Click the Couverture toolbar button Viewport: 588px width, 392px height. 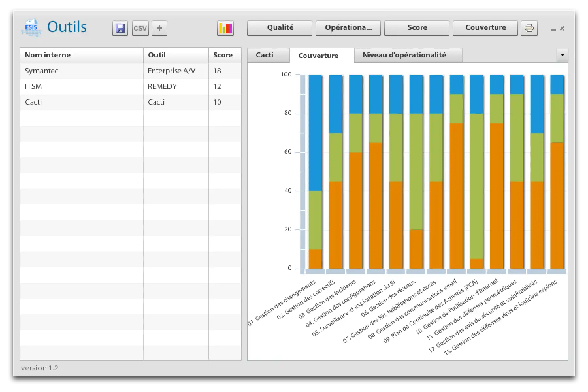click(485, 28)
